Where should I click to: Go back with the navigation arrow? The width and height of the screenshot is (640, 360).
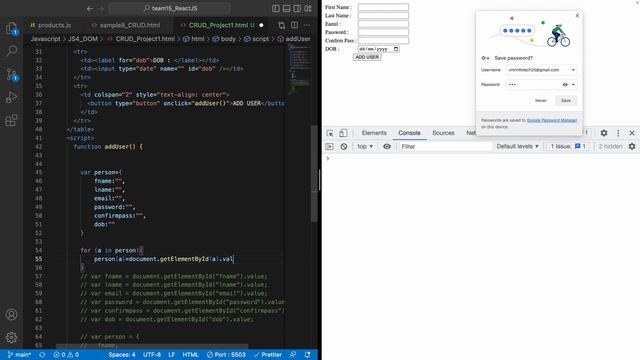click(89, 8)
